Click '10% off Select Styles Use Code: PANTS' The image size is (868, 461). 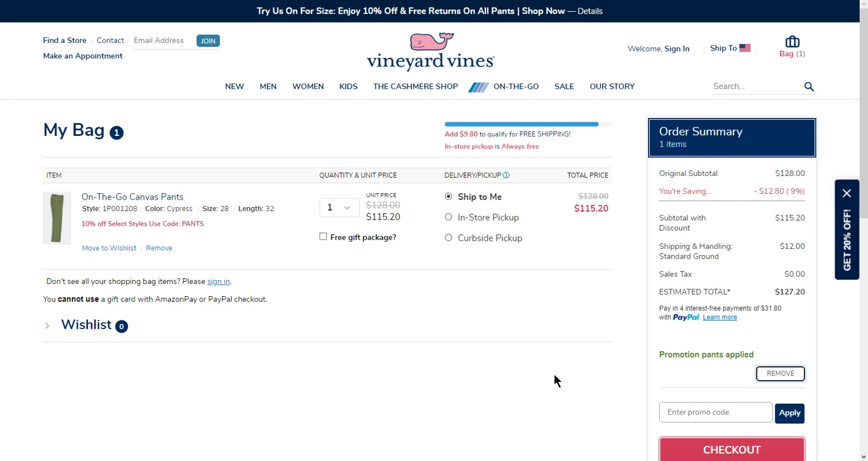point(142,224)
